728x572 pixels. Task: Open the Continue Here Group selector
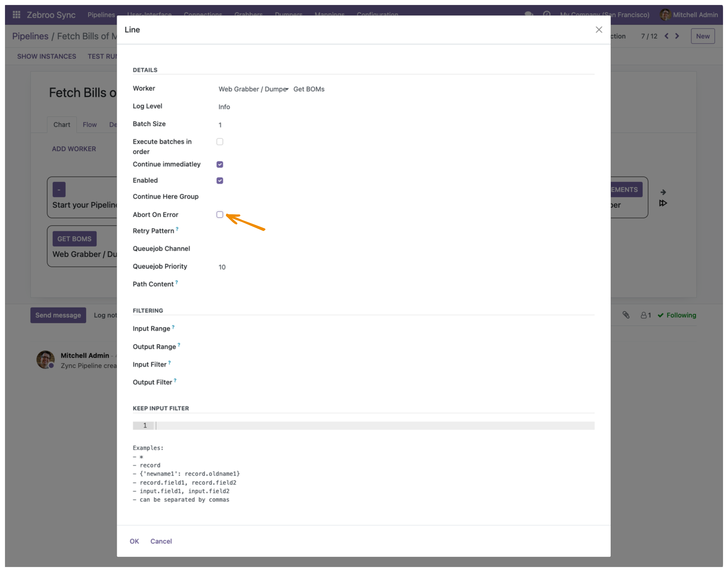[406, 197]
